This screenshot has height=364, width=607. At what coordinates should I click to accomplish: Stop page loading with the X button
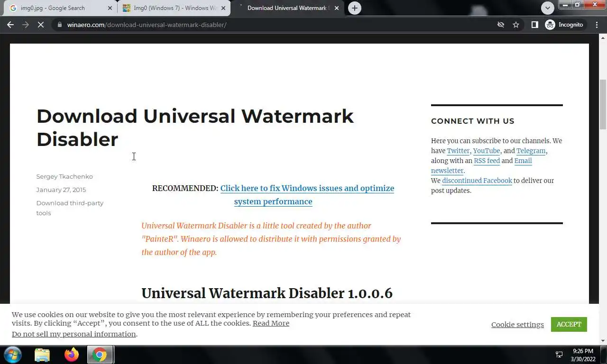pos(41,25)
